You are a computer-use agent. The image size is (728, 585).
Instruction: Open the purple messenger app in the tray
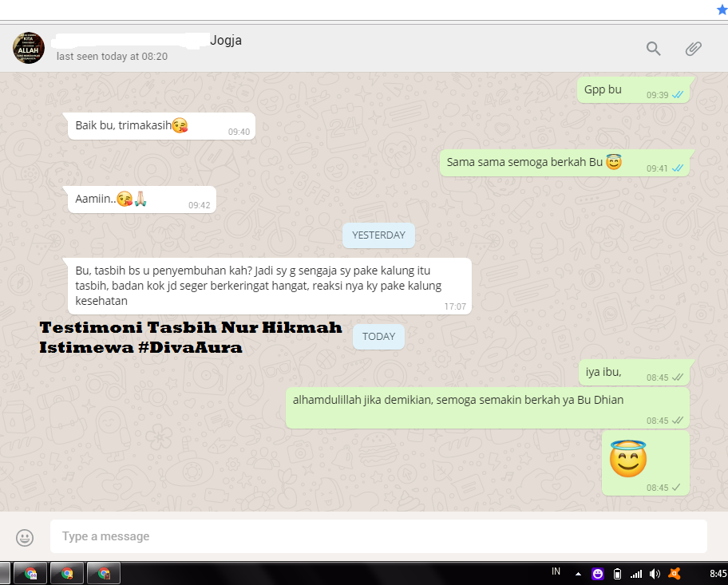click(x=597, y=573)
